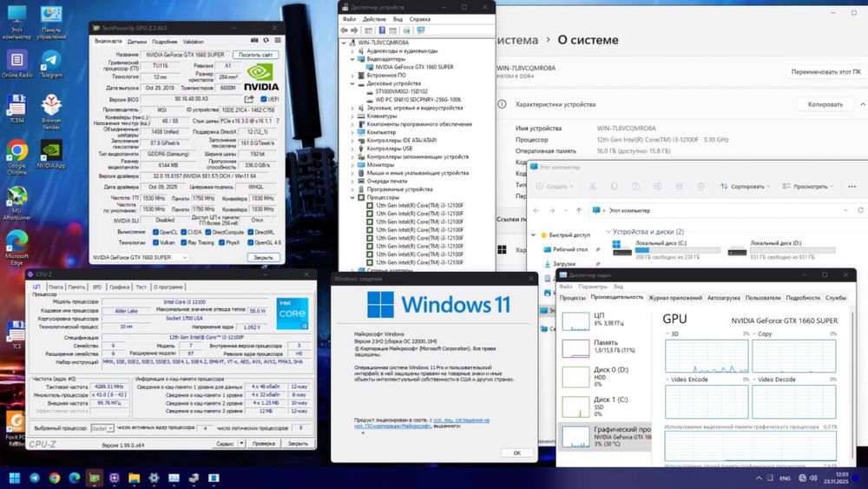Click Копировать button in system settings
Screen dimensions: 868x489
point(825,104)
